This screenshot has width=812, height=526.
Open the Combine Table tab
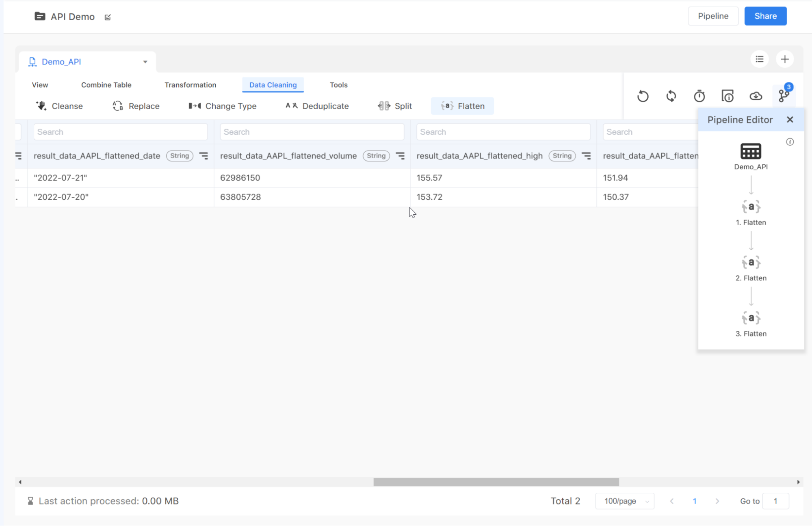point(106,85)
